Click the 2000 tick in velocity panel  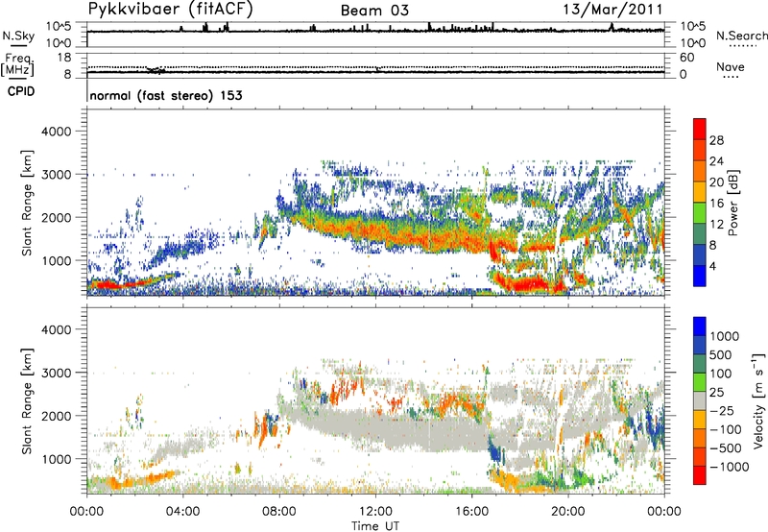point(56,416)
